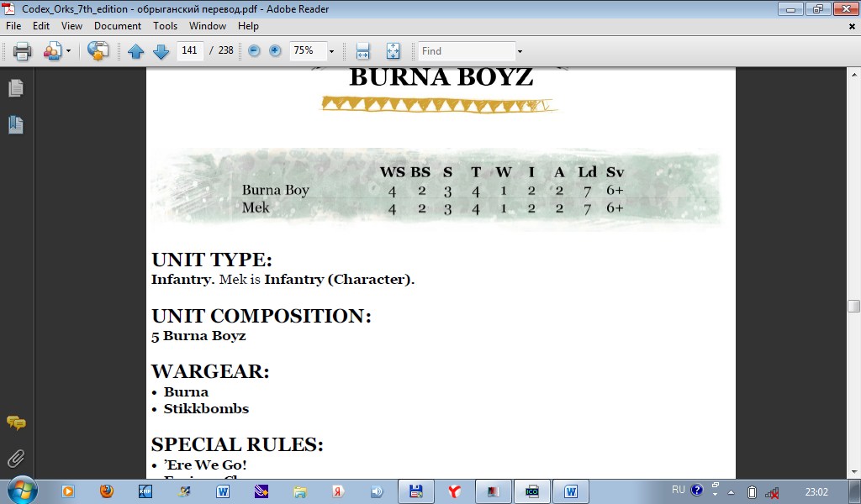861x504 pixels.
Task: Zoom out using the minus button
Action: 254,50
